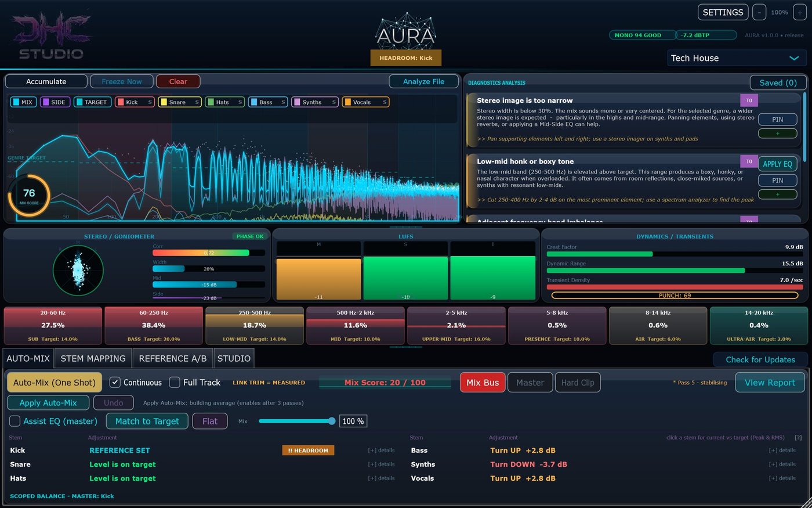The width and height of the screenshot is (812, 508).
Task: Enable Assist EQ (master) checkbox
Action: 15,421
